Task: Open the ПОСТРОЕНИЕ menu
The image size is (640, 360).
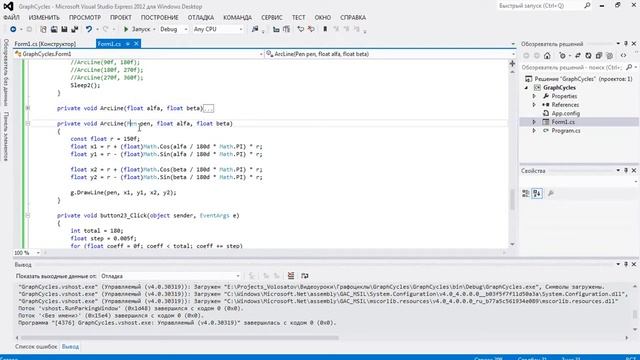Action: point(160,18)
